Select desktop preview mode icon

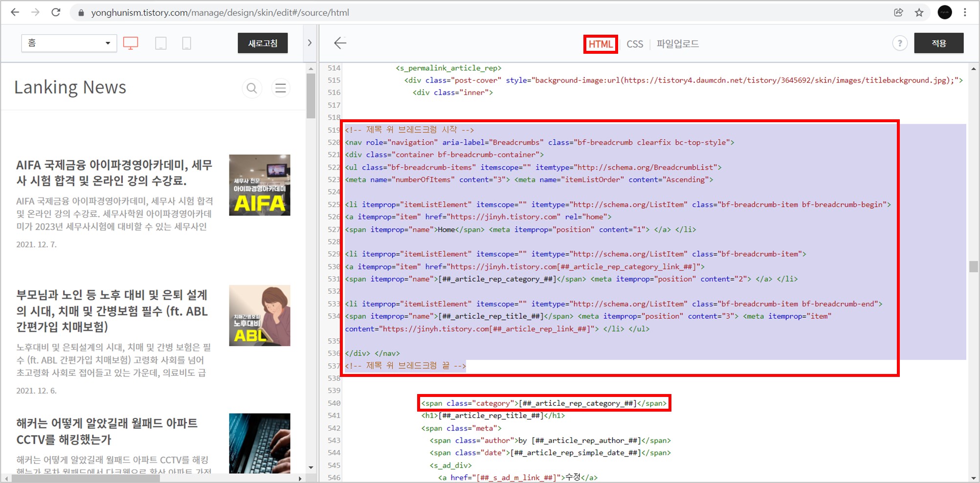[131, 43]
